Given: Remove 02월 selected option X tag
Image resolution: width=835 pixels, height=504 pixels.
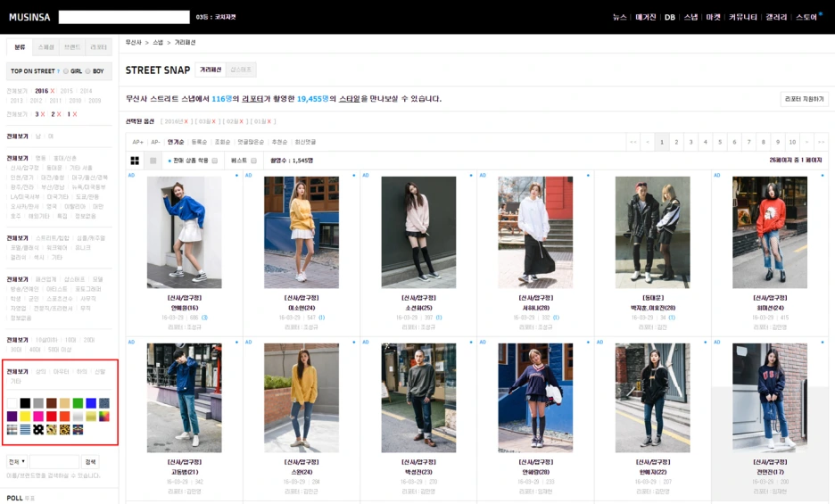Looking at the screenshot, I should [241, 121].
